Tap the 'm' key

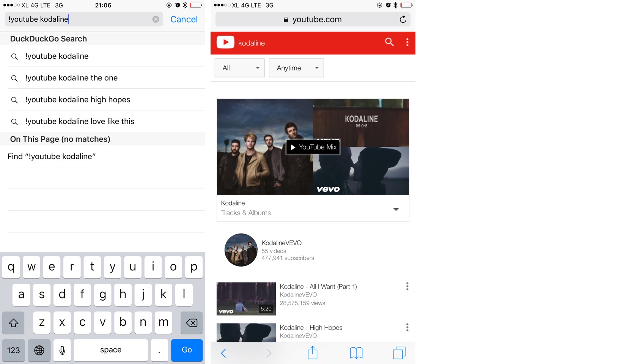pos(164,323)
